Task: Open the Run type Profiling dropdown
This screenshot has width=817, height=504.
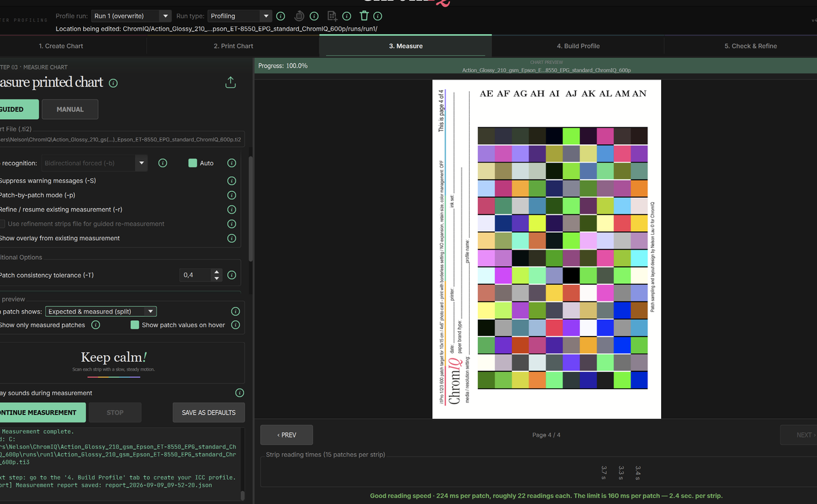Action: tap(240, 16)
